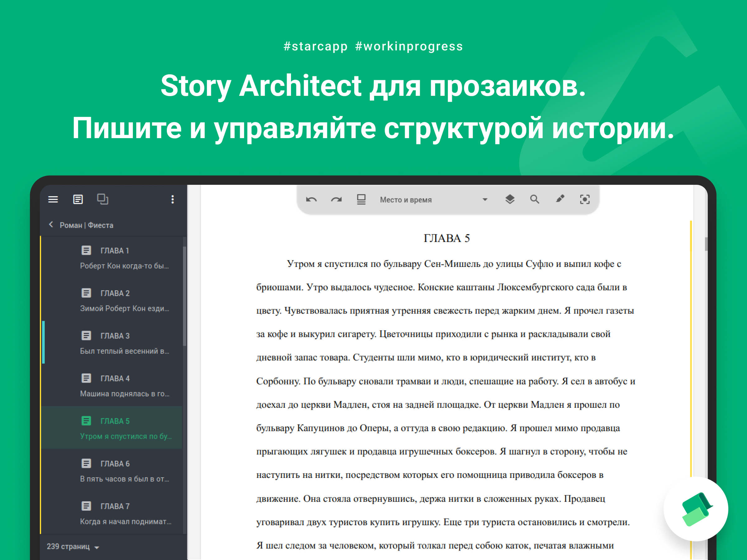Click the document icon beside ГЛАВА 3

coord(86,335)
